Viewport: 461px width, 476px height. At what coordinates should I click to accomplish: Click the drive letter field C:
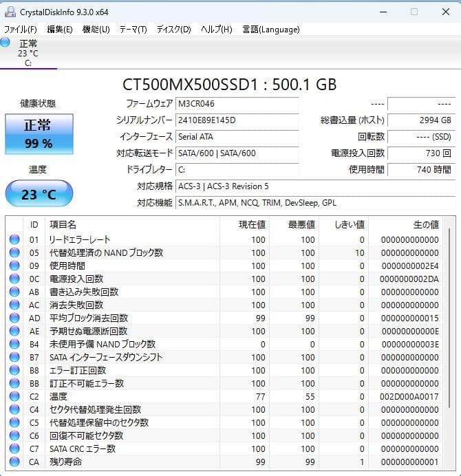pyautogui.click(x=237, y=170)
